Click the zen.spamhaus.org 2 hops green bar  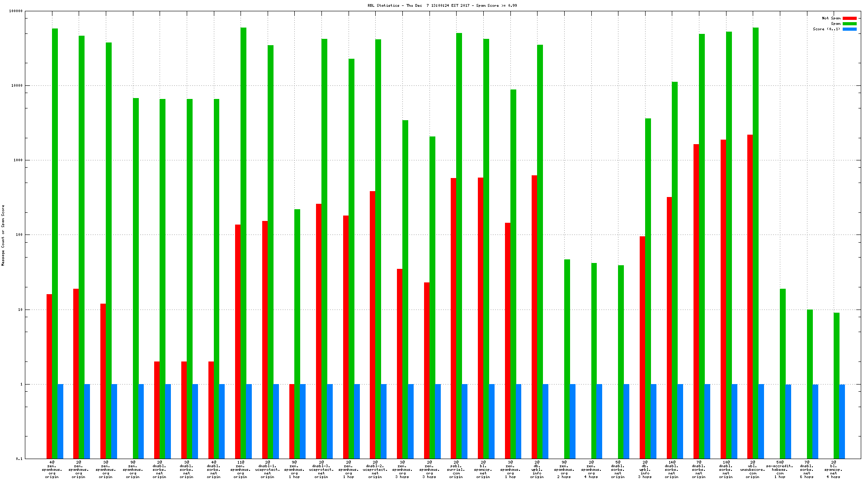[567, 358]
